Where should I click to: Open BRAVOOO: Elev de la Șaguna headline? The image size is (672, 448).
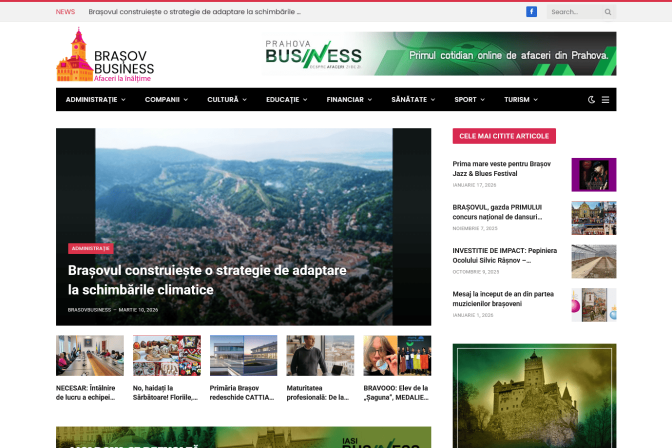click(x=396, y=392)
